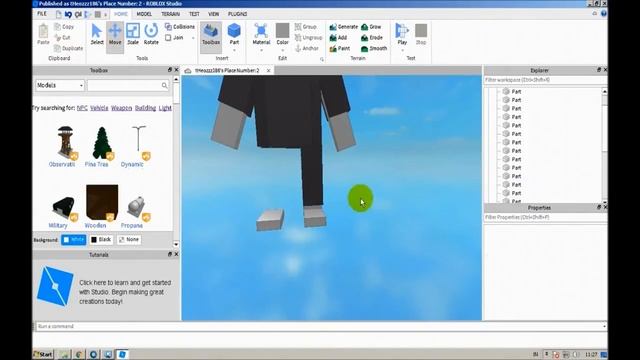Ungroup the selected model

(309, 38)
